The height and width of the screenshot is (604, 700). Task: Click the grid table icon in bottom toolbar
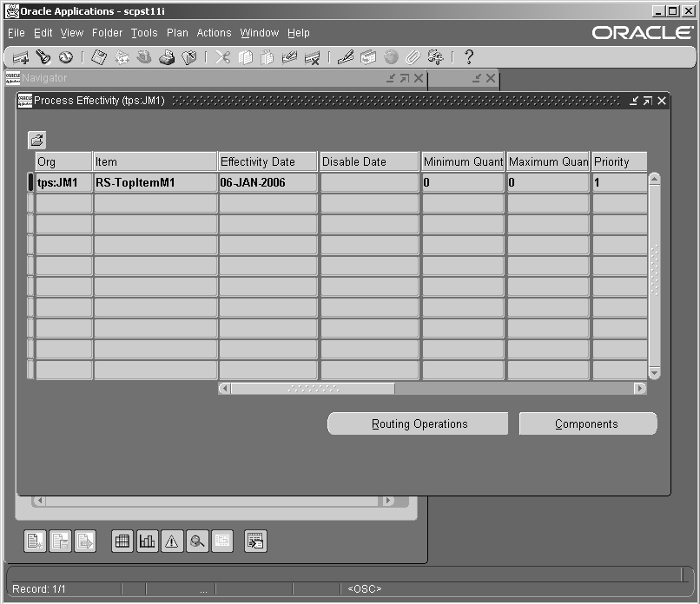tap(122, 542)
